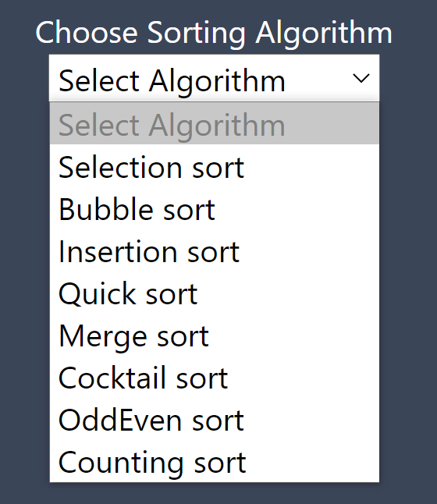Select Insertion sort algorithm
The height and width of the screenshot is (504, 437).
click(215, 251)
